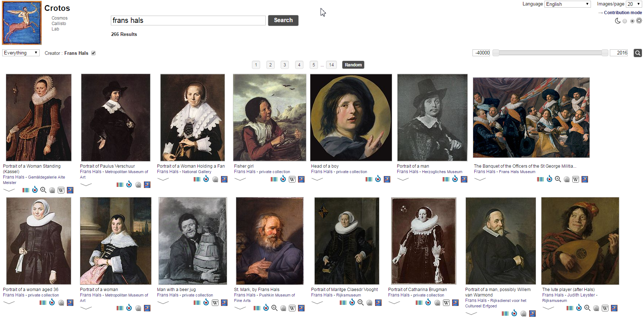Open Commons icon for Metropolitan Museum's Portrait of a woman
This screenshot has height=319, width=644.
(129, 308)
